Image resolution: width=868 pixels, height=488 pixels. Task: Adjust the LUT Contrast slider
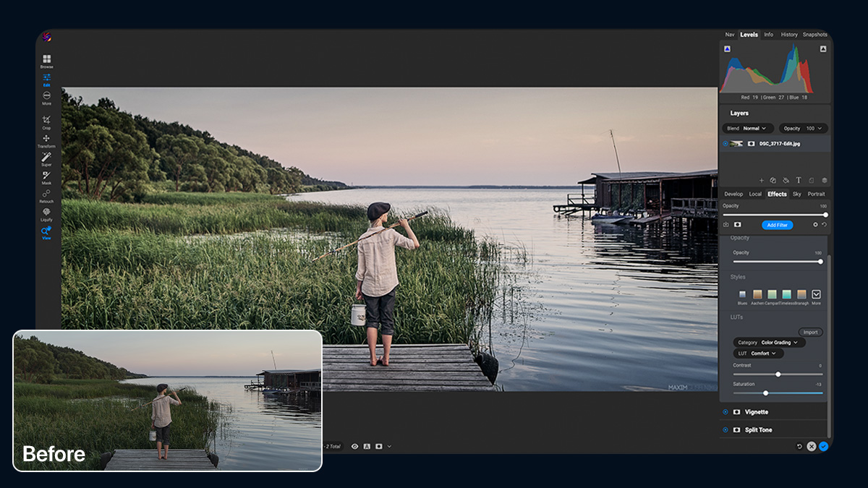point(778,374)
